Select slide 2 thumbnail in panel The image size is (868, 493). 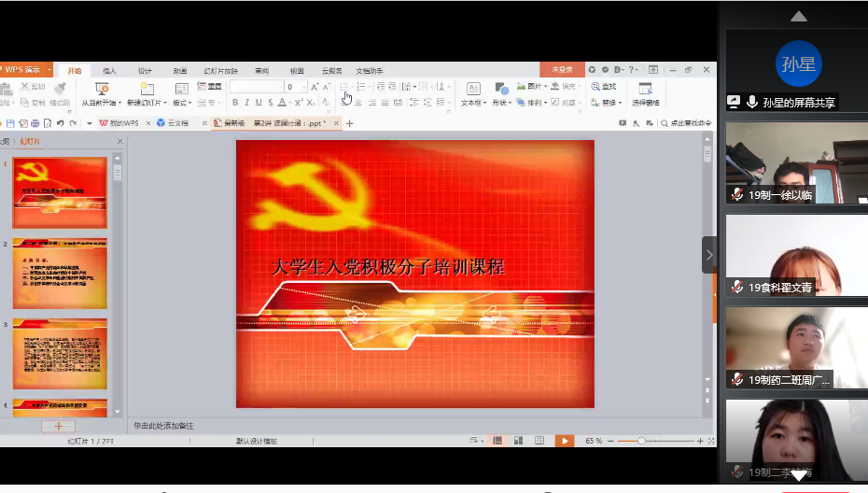pyautogui.click(x=60, y=275)
